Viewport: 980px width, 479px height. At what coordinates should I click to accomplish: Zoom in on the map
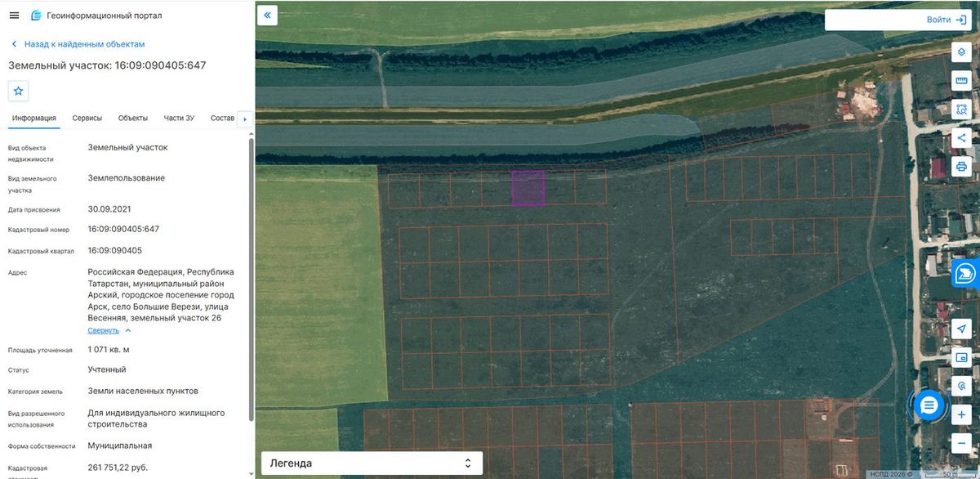pos(961,415)
